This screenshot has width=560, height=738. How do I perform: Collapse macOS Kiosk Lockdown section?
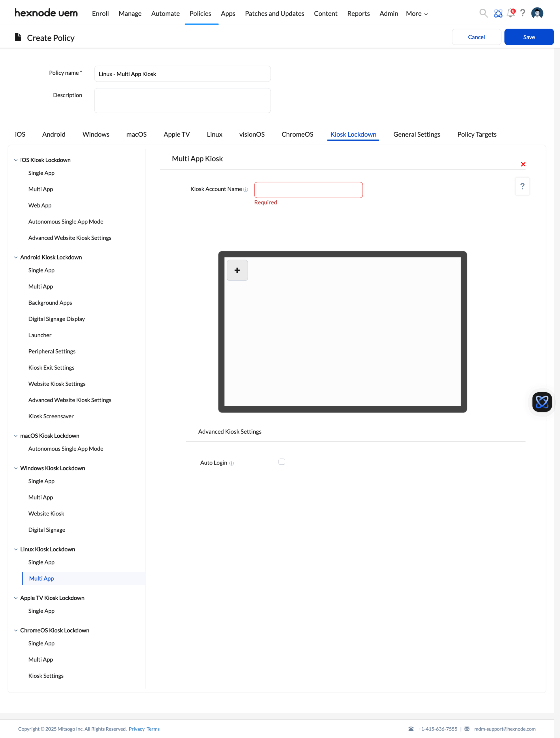[x=16, y=436]
